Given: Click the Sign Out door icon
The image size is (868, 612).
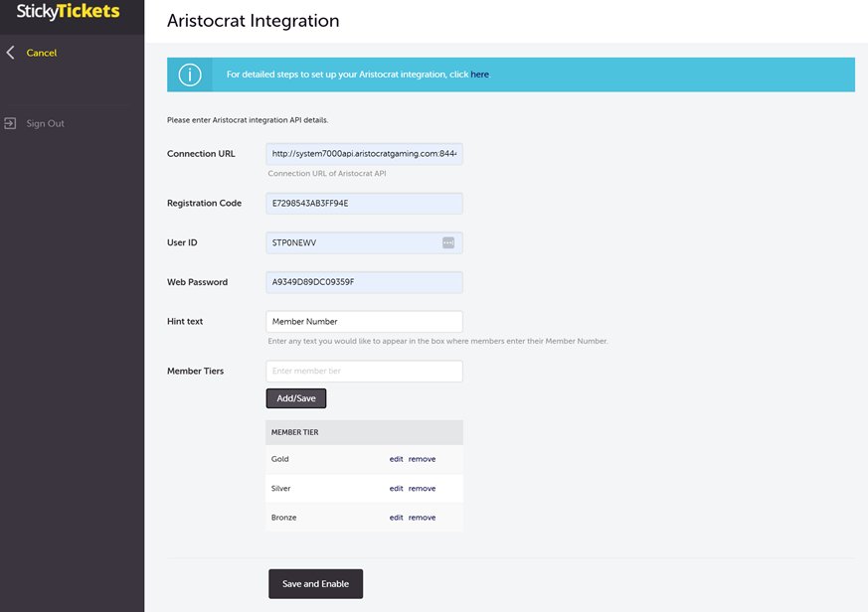Looking at the screenshot, I should pos(10,123).
